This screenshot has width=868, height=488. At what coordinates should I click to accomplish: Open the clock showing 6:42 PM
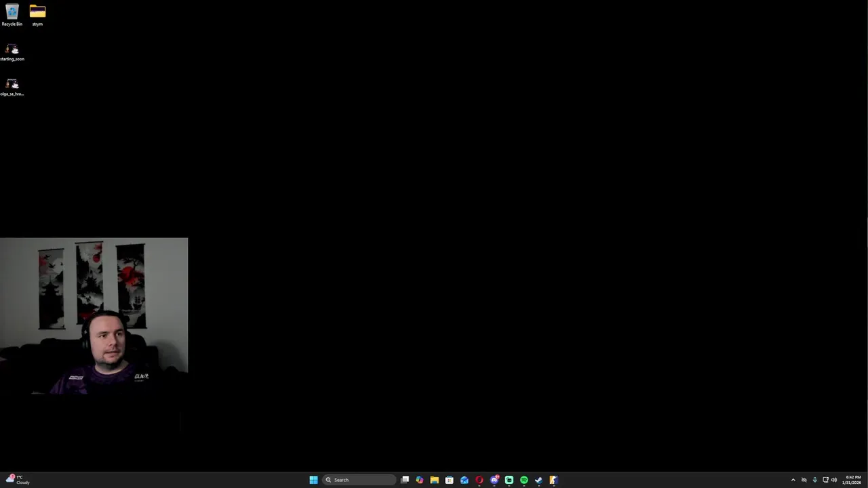point(852,480)
